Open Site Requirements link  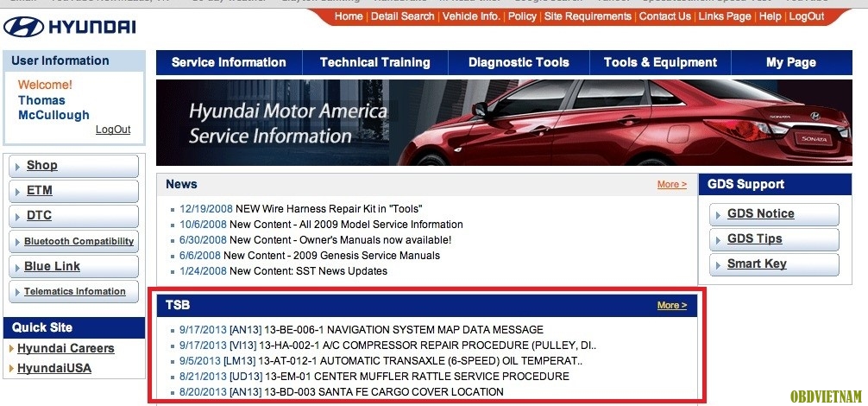point(588,16)
